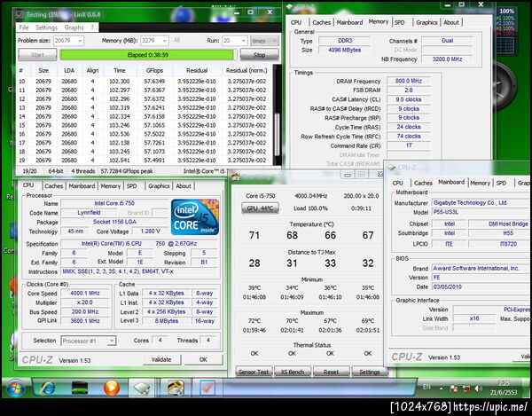This screenshot has height=416, width=532.
Task: Open the ? help menu in LinX
Action: (92, 27)
